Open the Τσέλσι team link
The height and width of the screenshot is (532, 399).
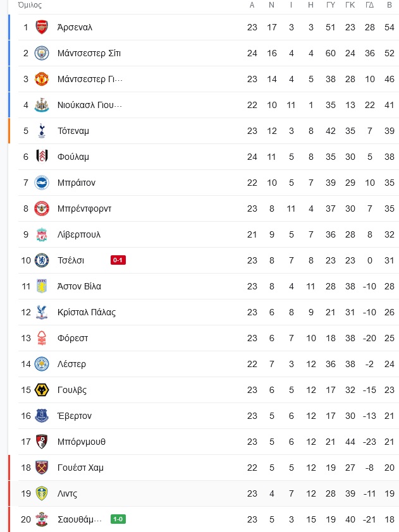[x=71, y=260]
